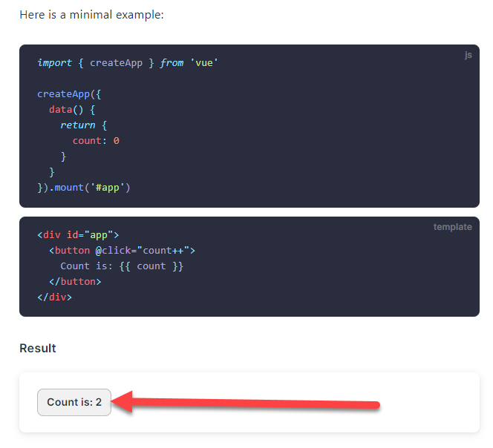Click the italic "from" keyword
Screen dimensions: 493x448
(172, 63)
